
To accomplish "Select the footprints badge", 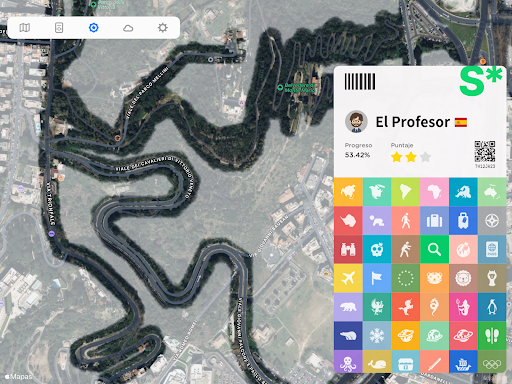I will coord(492,336).
